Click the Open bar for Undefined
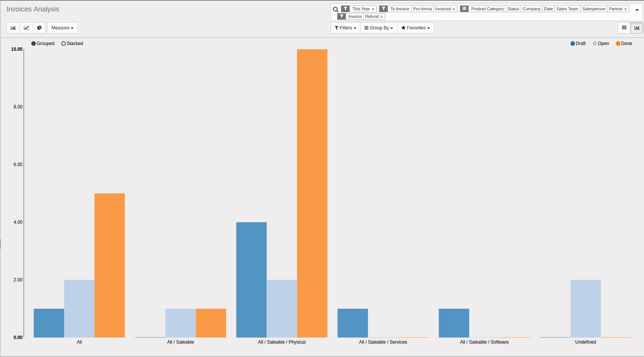The width and height of the screenshot is (644, 357). (586, 309)
